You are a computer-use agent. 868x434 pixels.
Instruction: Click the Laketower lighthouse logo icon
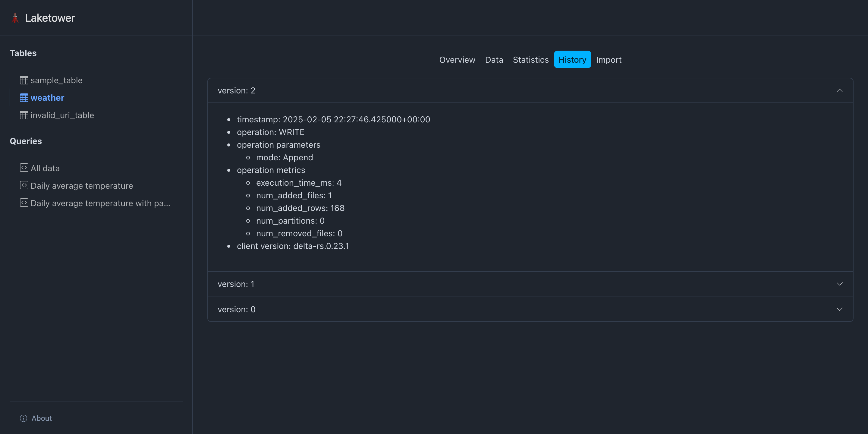coord(15,17)
